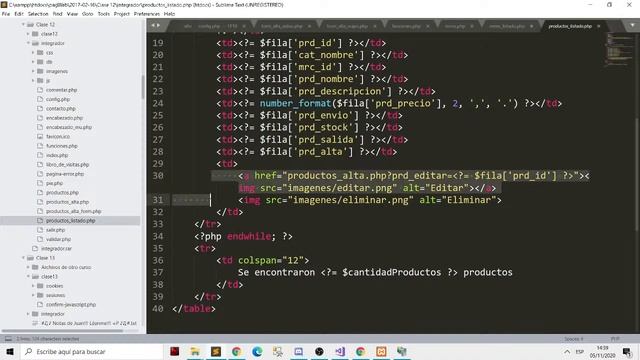The height and width of the screenshot is (360, 640).
Task: Expand the cookies folder
Action: [x=33, y=286]
